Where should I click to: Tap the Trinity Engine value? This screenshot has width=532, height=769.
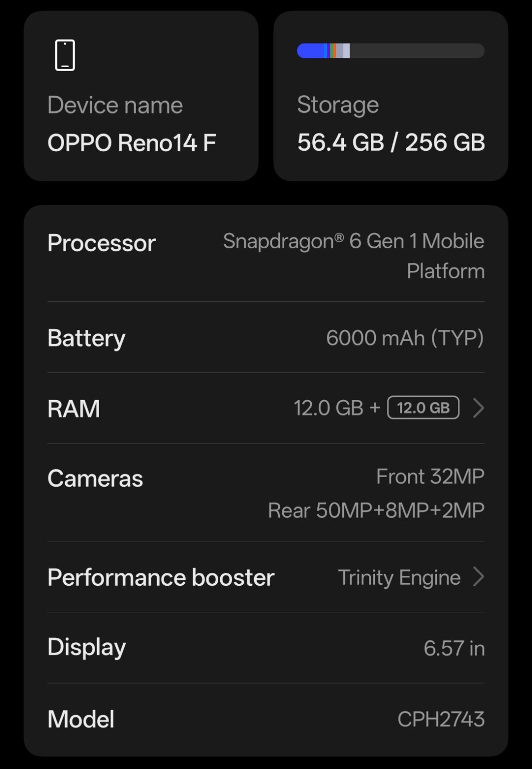click(399, 577)
